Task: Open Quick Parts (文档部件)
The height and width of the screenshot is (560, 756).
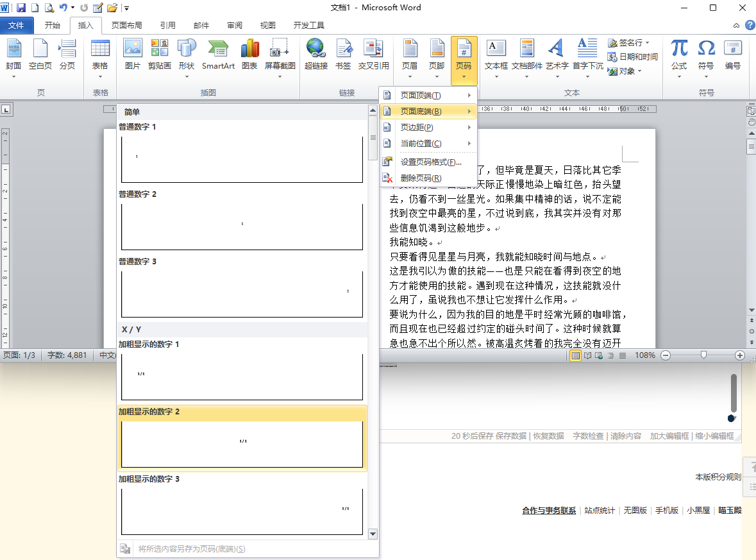Action: pos(527,58)
